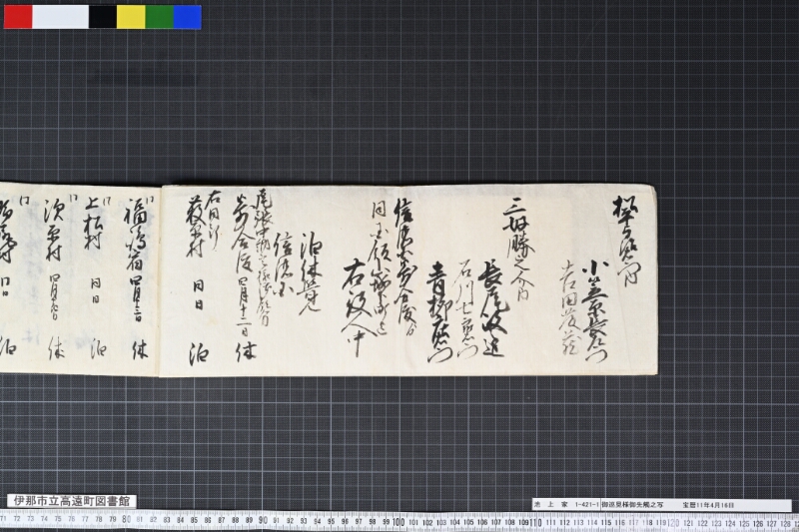Click the 伊那市立高遠町図書館 library label
The image size is (799, 532).
tap(72, 501)
